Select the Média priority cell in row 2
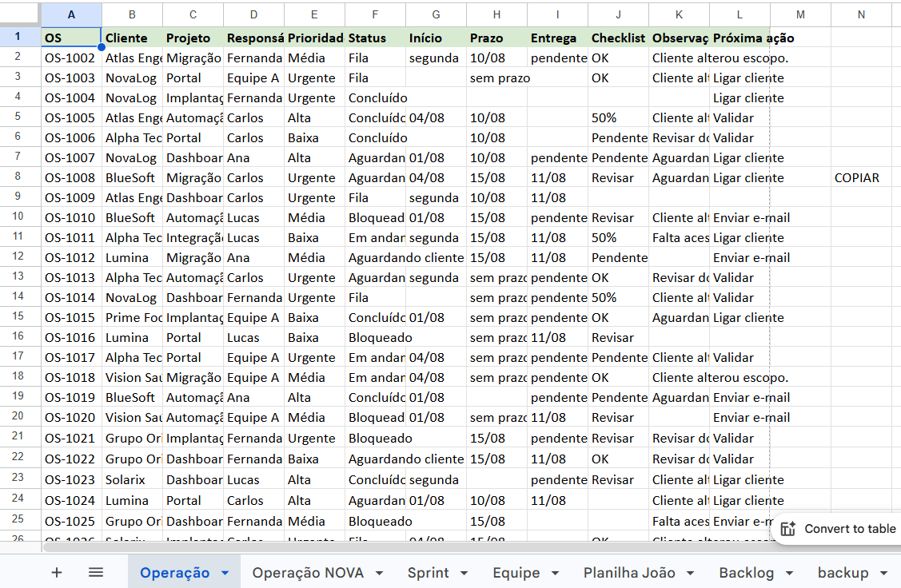 pos(314,58)
